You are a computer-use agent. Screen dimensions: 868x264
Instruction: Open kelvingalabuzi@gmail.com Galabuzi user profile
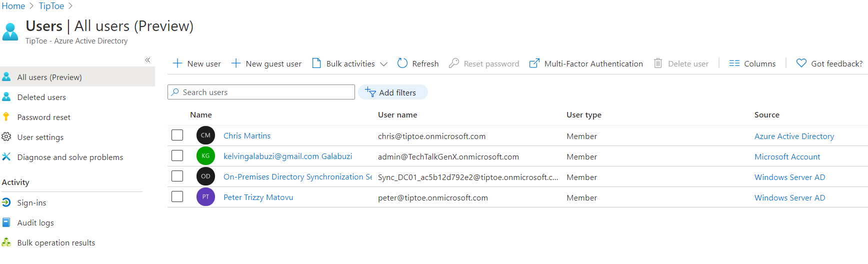(x=287, y=156)
